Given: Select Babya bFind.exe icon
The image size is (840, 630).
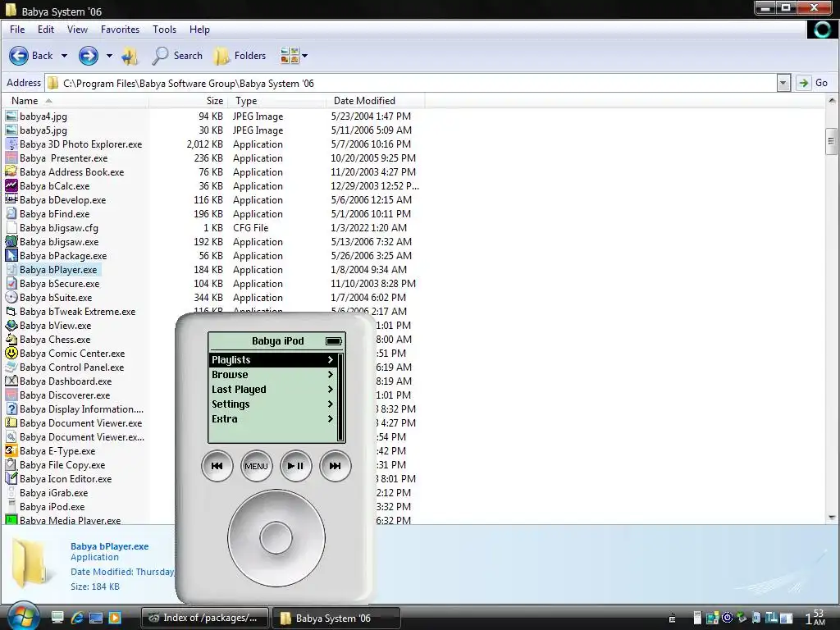Looking at the screenshot, I should (11, 214).
